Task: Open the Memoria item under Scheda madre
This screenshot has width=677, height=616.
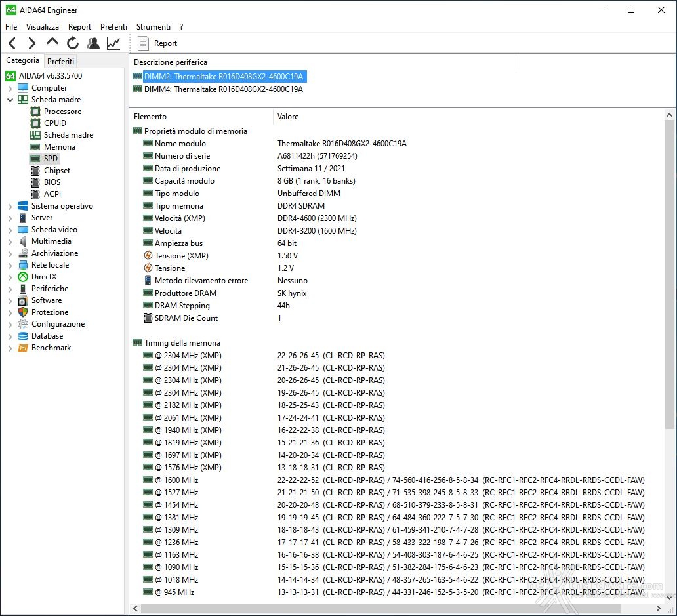Action: coord(60,147)
